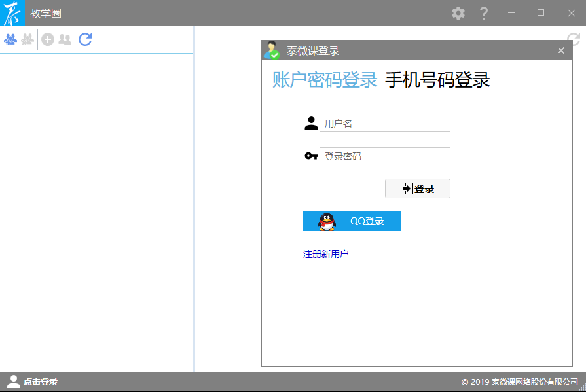Screen dimensions: 586x392
Task: Switch to 账户密码登录 tab
Action: click(x=325, y=80)
